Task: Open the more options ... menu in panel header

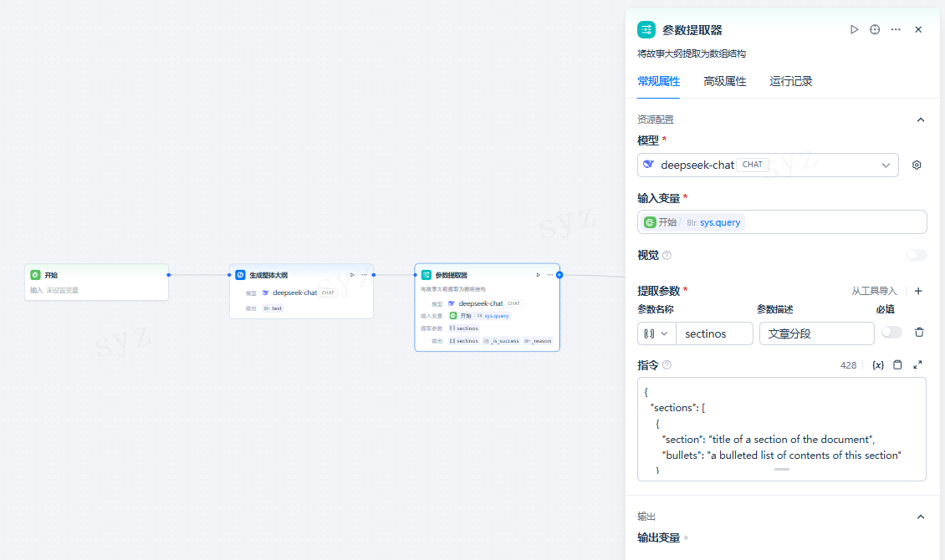Action: point(895,29)
